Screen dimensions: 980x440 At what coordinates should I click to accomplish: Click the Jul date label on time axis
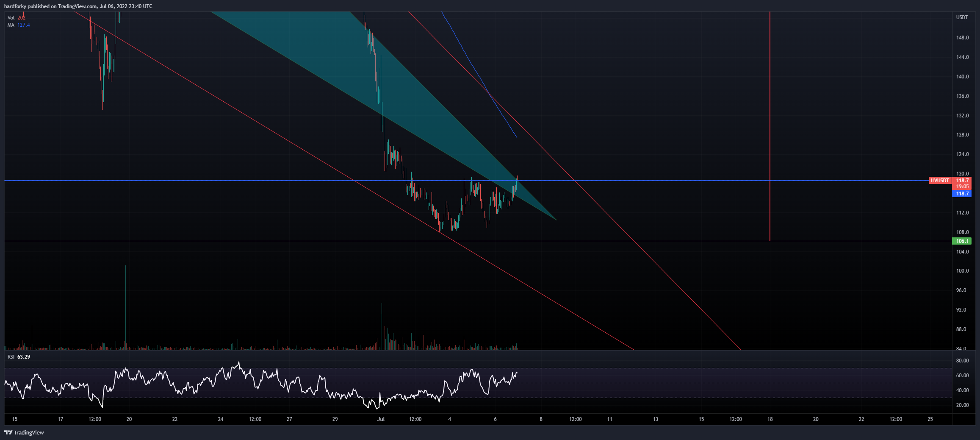click(x=381, y=419)
